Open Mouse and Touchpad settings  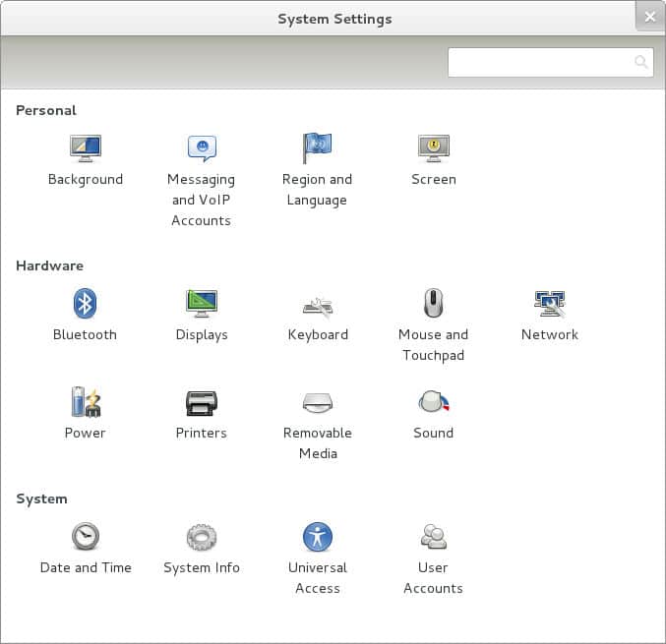pyautogui.click(x=433, y=304)
